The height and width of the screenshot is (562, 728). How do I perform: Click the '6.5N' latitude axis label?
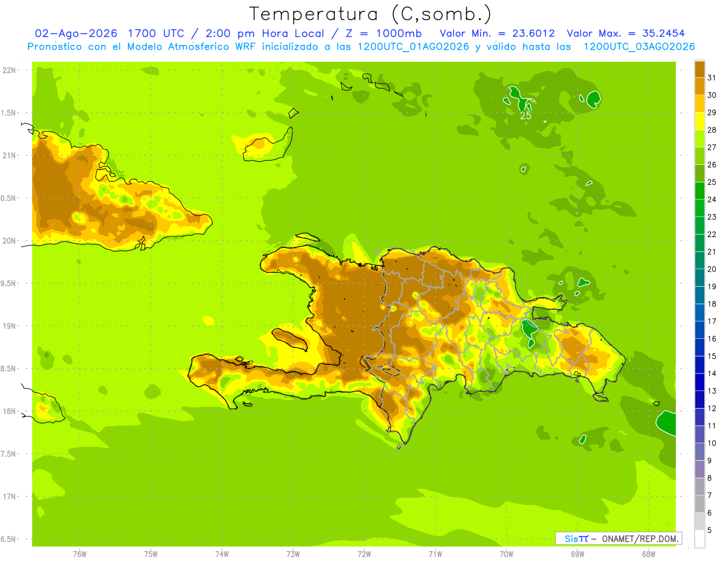point(9,539)
